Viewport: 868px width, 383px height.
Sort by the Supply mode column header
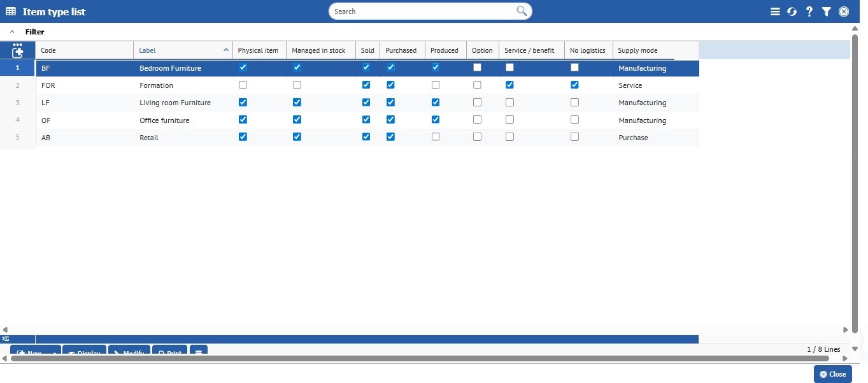point(637,50)
